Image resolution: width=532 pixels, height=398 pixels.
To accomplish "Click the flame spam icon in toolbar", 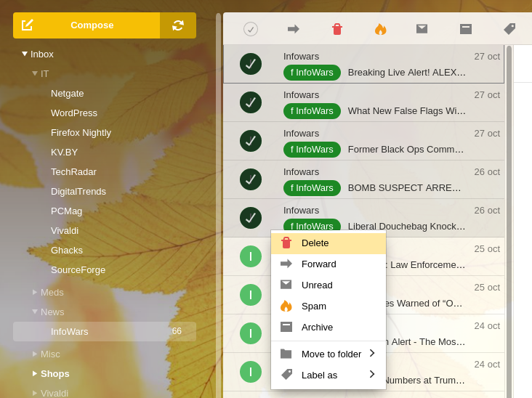I will (380, 29).
